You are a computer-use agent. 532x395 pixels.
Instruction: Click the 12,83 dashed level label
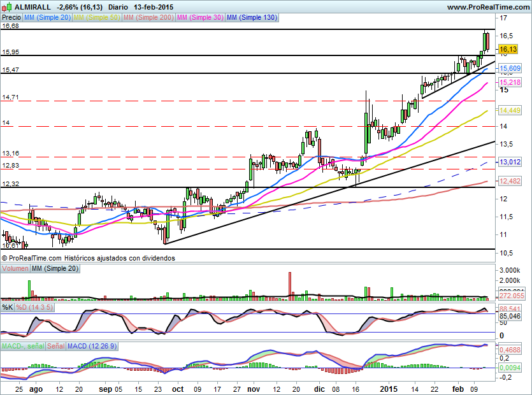tap(11, 166)
